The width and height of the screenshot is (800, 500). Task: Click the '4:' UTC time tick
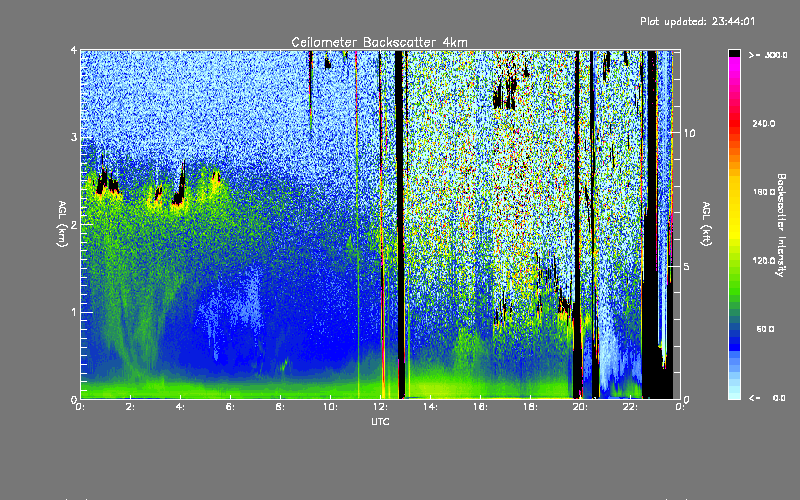click(x=180, y=407)
